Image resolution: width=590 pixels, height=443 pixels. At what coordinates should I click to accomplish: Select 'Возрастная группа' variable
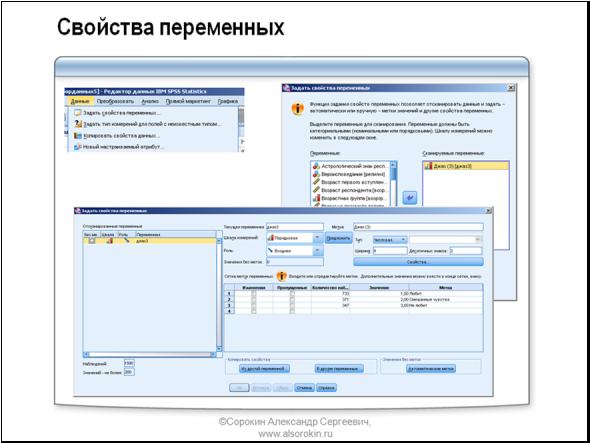[350, 198]
